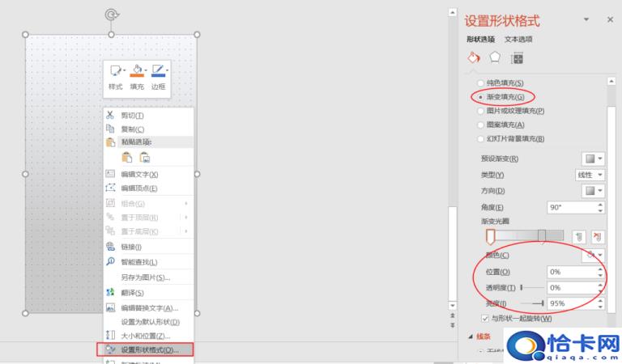Open 智能查找(L) from the context menu
Screen dimensions: 622x364
point(138,262)
